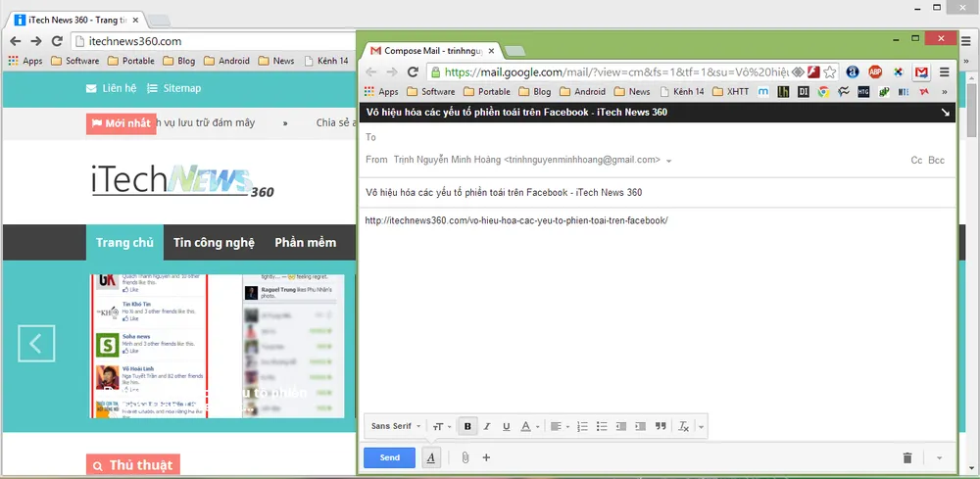
Task: Click previous slide arrow on iTech slider
Action: [36, 344]
